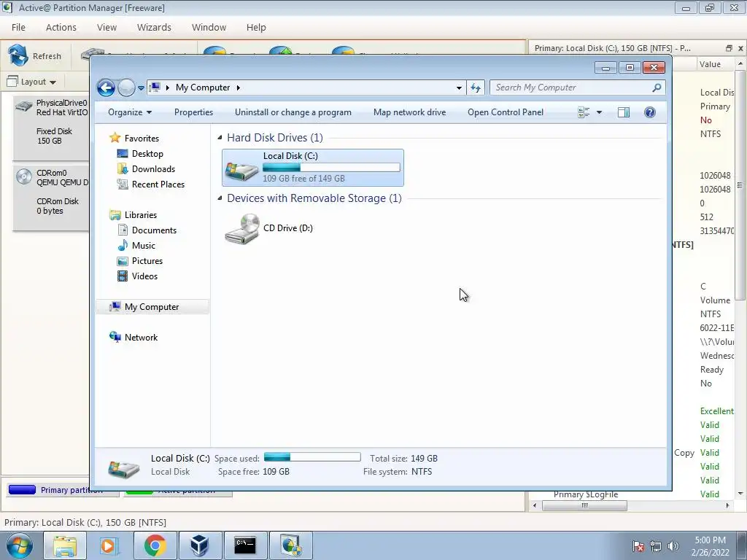
Task: Focus the Search My Computer field
Action: [570, 87]
